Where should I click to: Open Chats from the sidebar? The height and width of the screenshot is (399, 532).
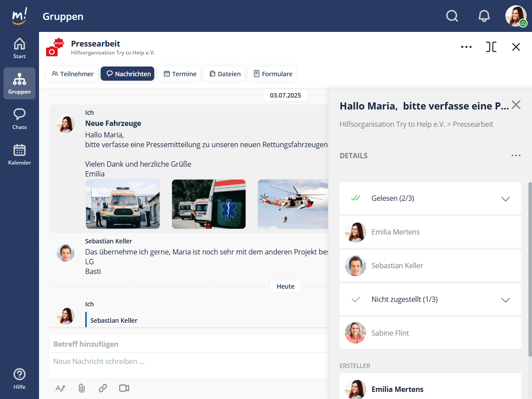(x=20, y=119)
